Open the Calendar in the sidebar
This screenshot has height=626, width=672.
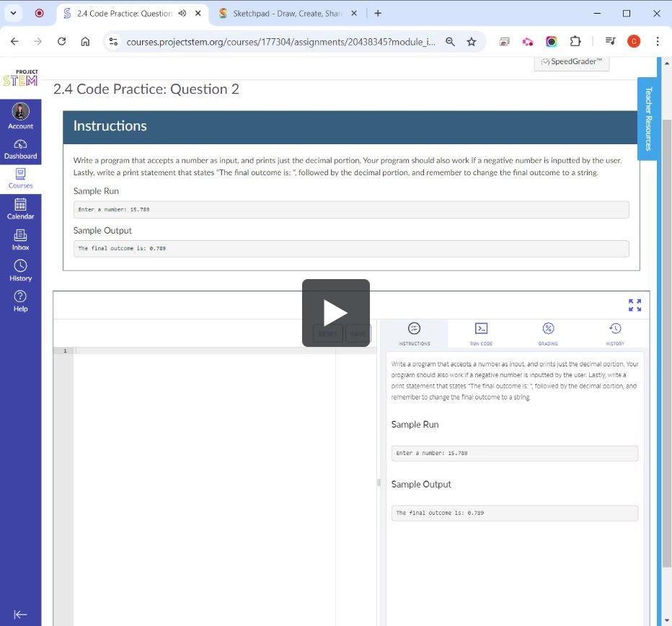click(x=21, y=209)
